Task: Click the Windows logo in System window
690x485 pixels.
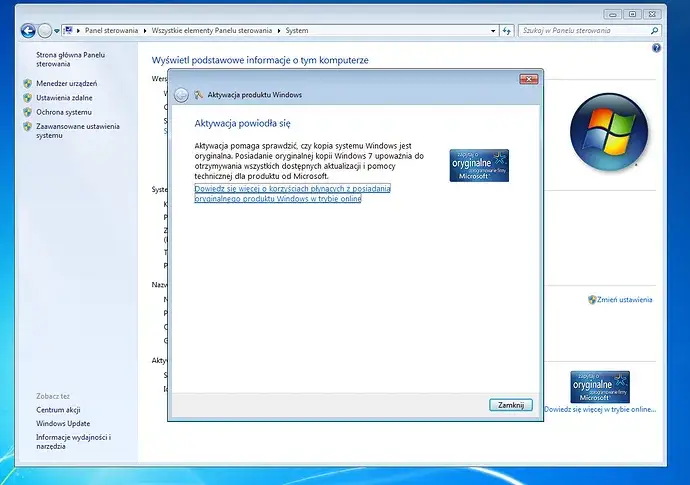Action: coord(609,132)
